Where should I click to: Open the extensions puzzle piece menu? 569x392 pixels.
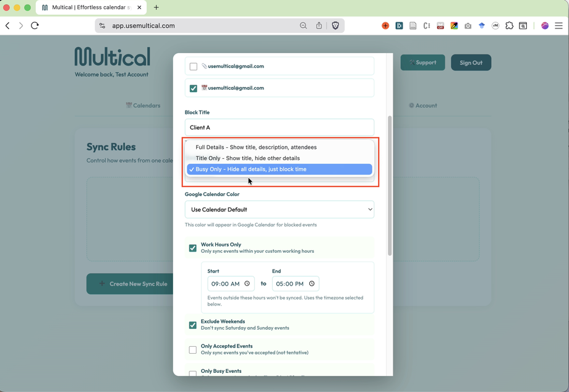coord(509,26)
